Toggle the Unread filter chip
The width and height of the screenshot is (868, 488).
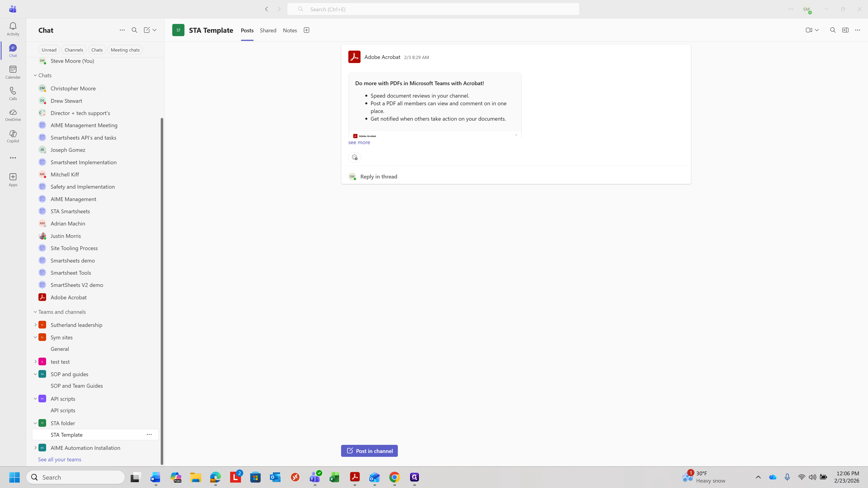(x=49, y=50)
